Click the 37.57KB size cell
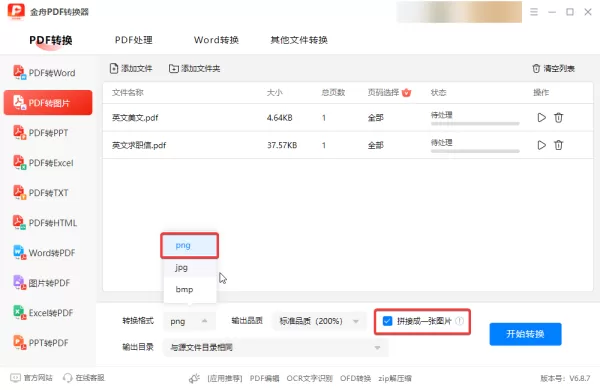Image resolution: width=600 pixels, height=390 pixels. tap(282, 145)
